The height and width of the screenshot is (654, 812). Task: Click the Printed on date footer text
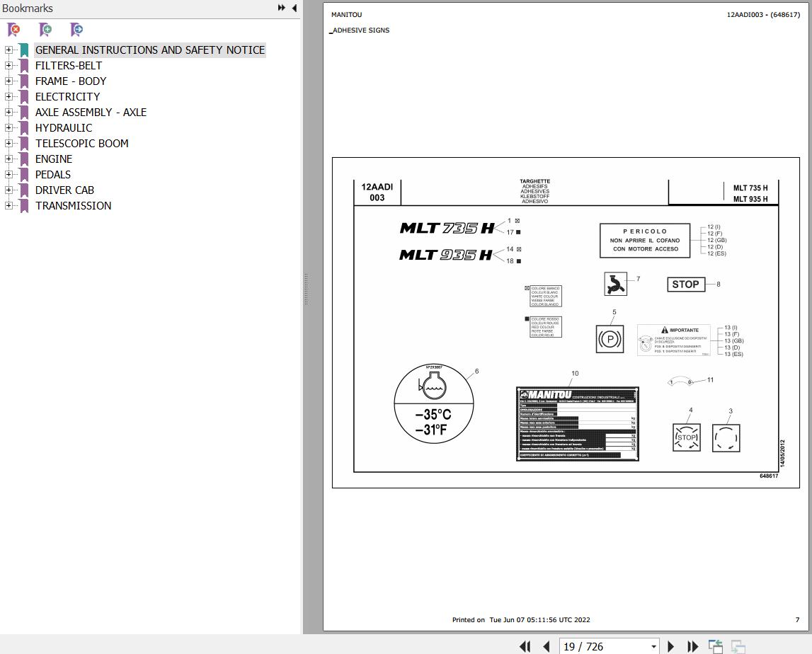tap(521, 619)
